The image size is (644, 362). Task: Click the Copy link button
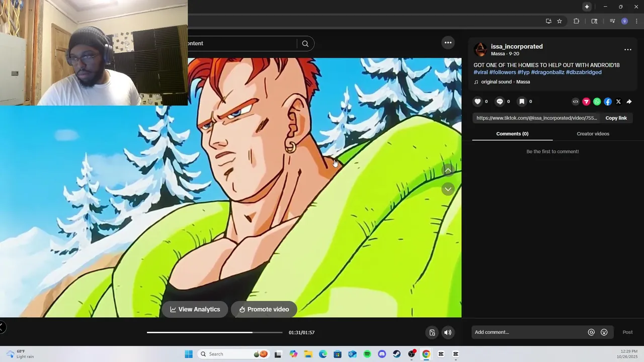(x=616, y=118)
